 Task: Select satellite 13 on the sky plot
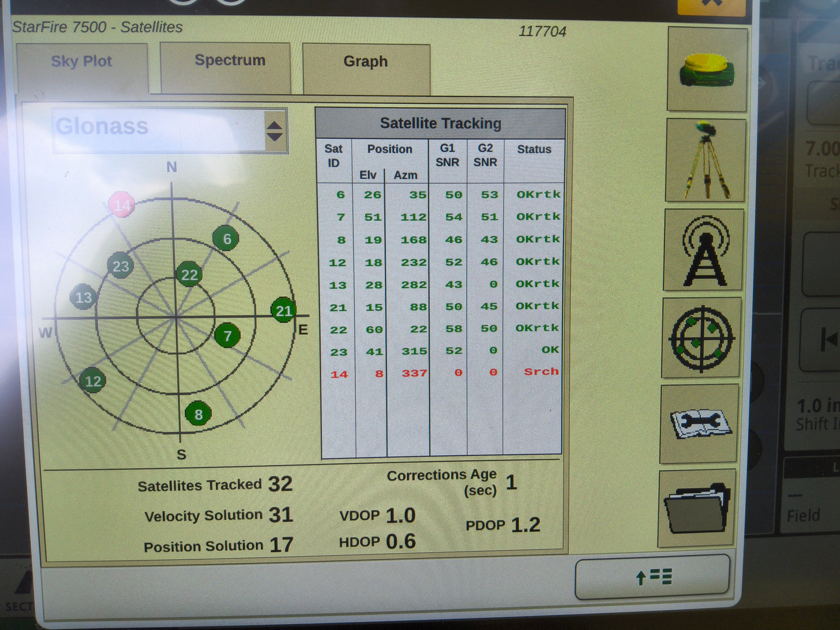pyautogui.click(x=83, y=298)
